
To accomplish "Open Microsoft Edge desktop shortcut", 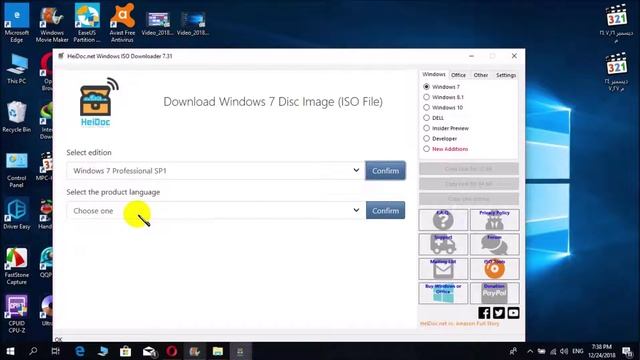I will coord(17,23).
